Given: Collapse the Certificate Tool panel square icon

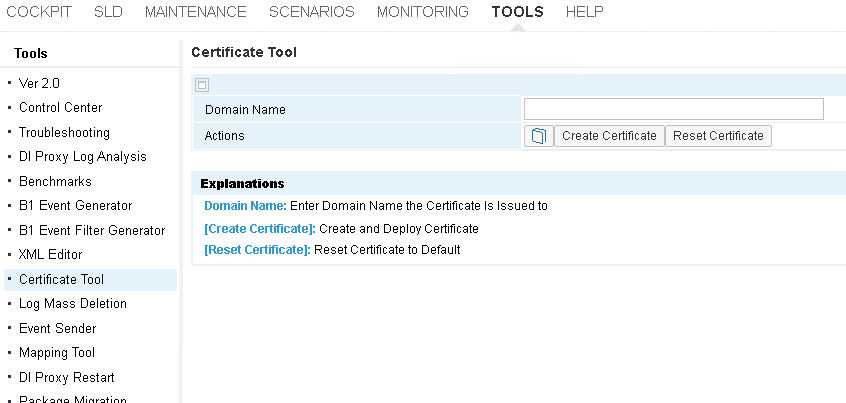Looking at the screenshot, I should coord(202,85).
